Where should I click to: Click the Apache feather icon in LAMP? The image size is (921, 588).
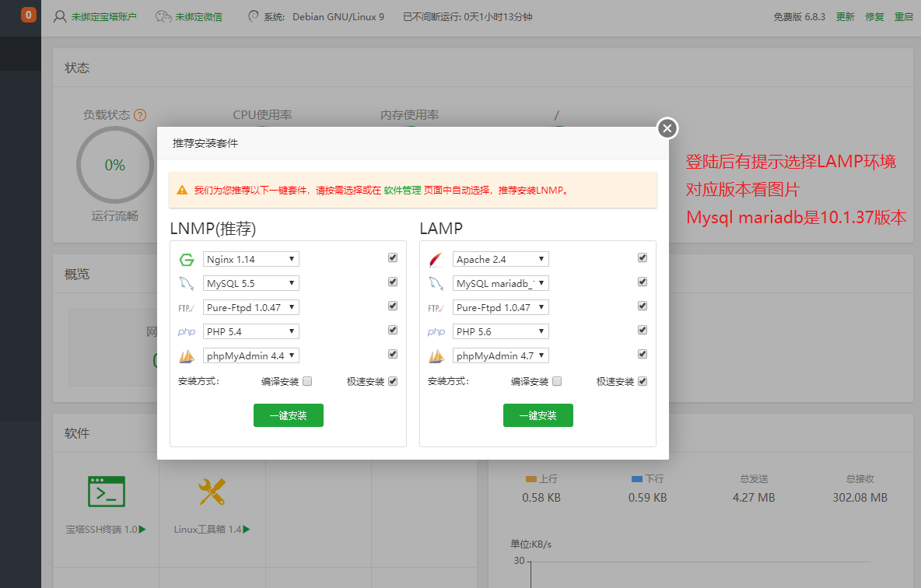pos(436,260)
